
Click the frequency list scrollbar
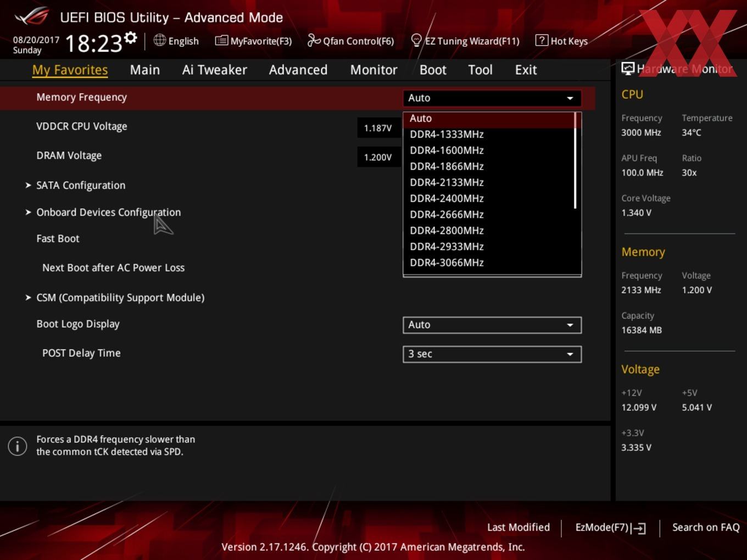coord(575,160)
